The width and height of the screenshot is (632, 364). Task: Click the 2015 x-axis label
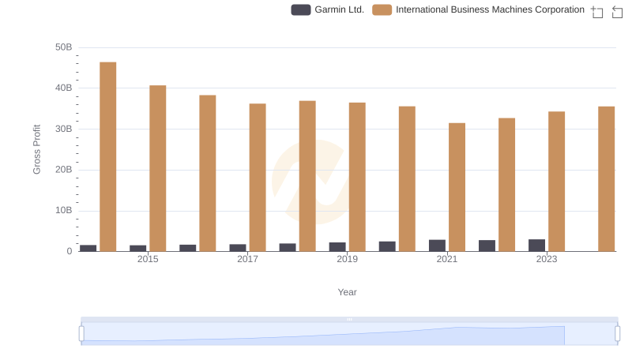coord(148,259)
